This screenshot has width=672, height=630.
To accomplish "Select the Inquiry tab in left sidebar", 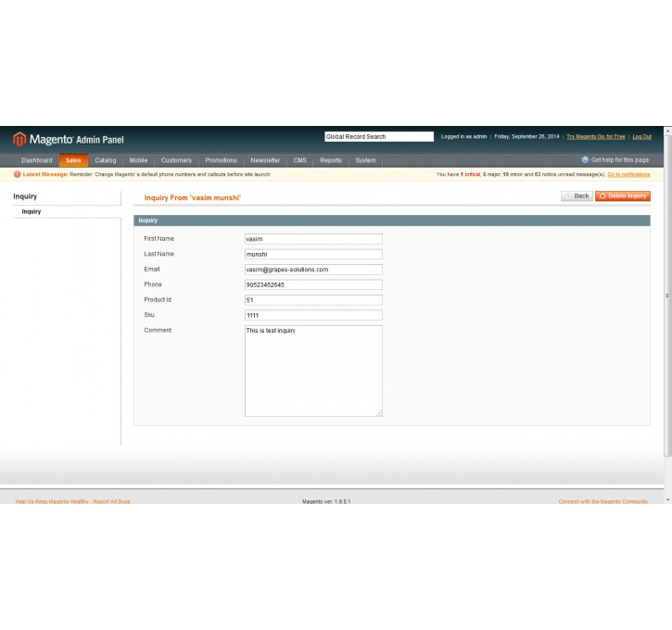I will pyautogui.click(x=32, y=212).
